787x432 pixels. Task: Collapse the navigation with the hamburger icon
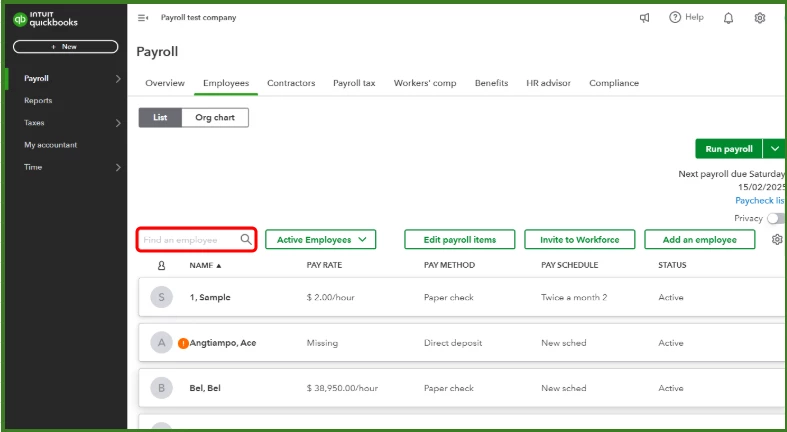point(143,18)
